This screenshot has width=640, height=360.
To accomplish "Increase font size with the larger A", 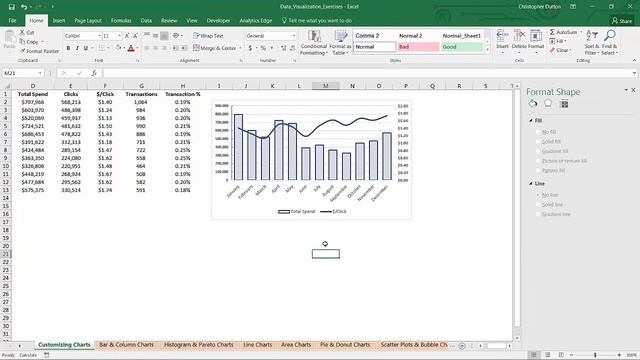I will tap(127, 36).
